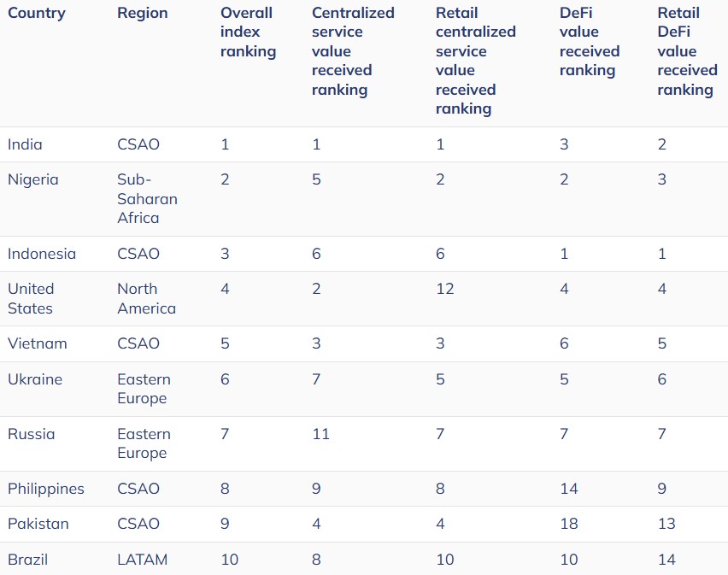
Task: Select the Ukraine country cell
Action: (35, 379)
